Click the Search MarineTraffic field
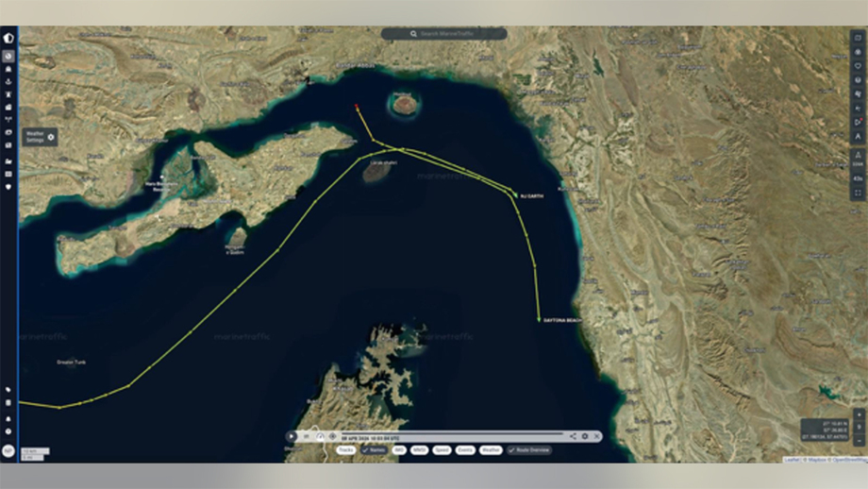The width and height of the screenshot is (868, 489). click(443, 34)
